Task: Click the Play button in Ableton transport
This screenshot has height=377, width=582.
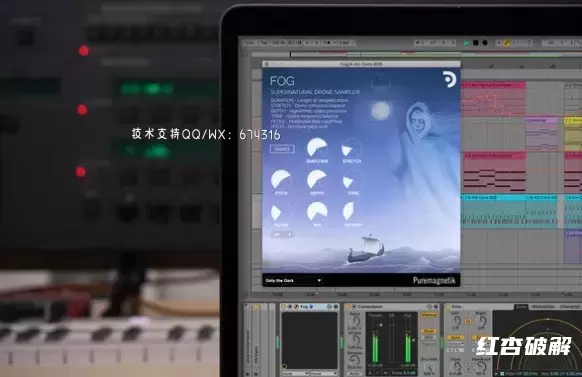Action: coord(467,43)
